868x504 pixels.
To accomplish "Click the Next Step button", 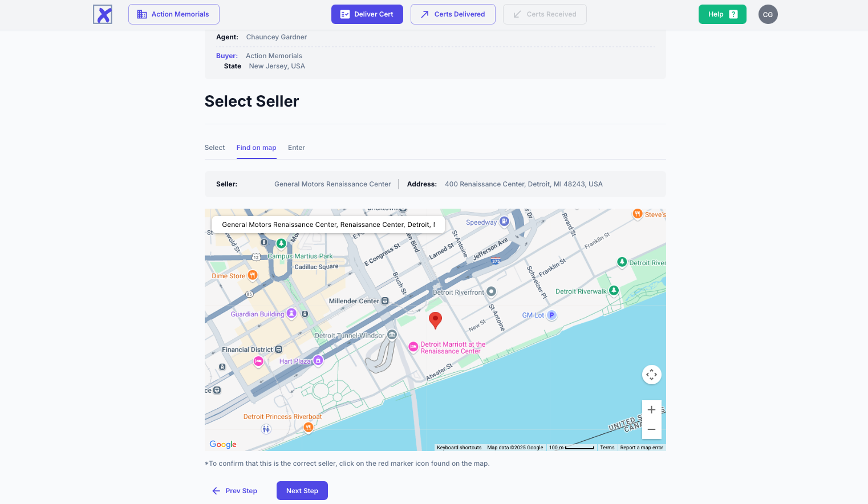I will click(302, 491).
